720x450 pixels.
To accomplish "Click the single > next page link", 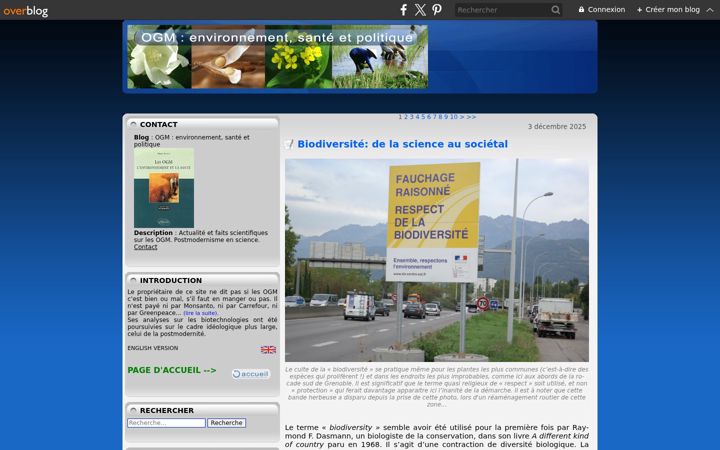I will [x=462, y=117].
